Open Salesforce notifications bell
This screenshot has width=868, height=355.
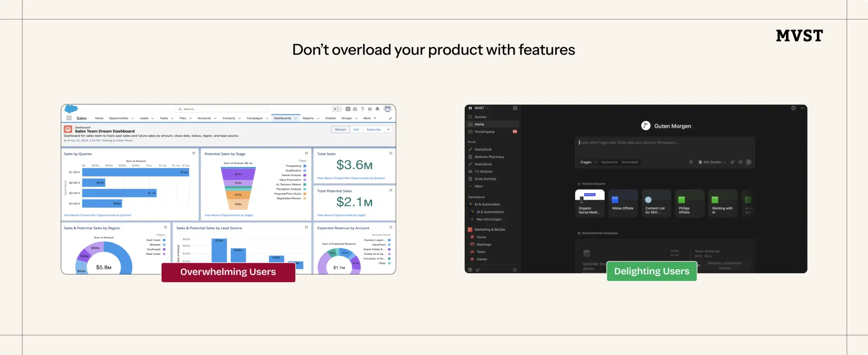pyautogui.click(x=377, y=109)
